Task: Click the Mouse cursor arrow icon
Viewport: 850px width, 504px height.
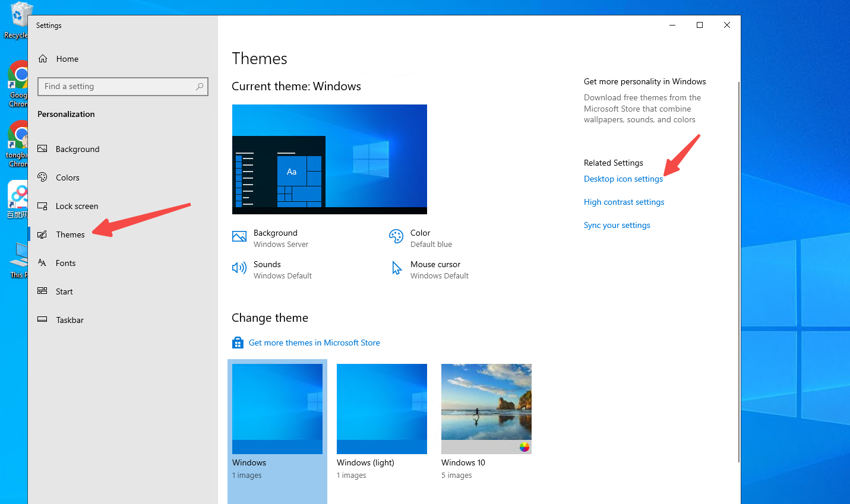Action: [396, 268]
